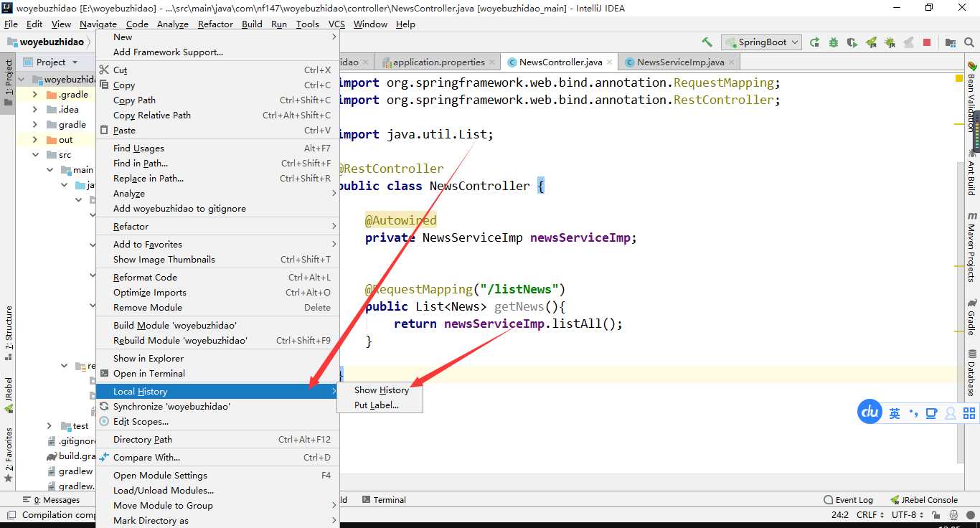Switch to NewsServiceImp.java tab

pos(680,62)
